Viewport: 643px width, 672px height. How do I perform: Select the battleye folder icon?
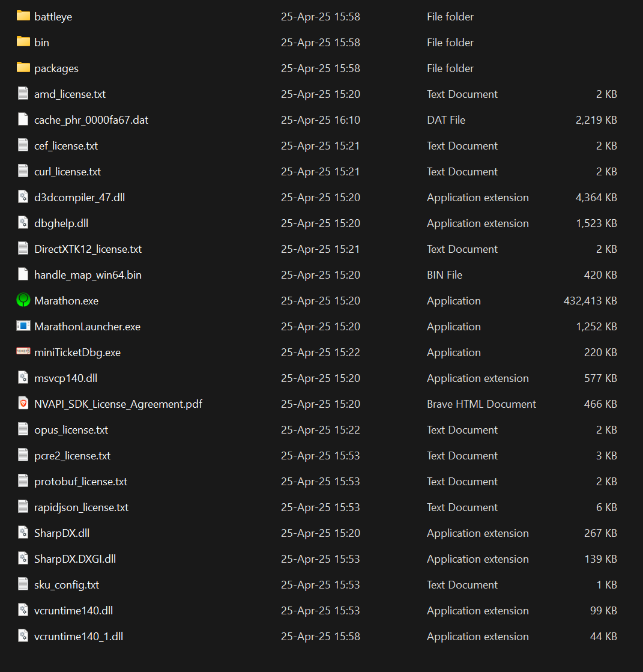[23, 16]
